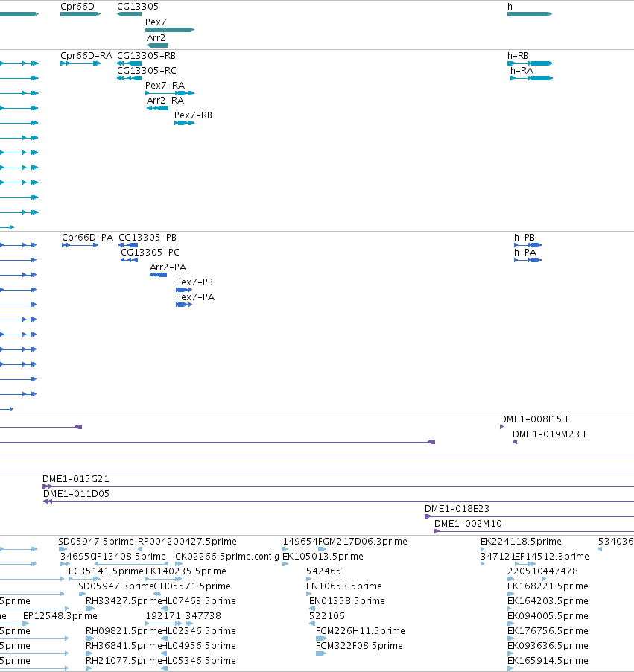Click the Cpr66D gene label
The width and height of the screenshot is (634, 672).
pyautogui.click(x=77, y=7)
